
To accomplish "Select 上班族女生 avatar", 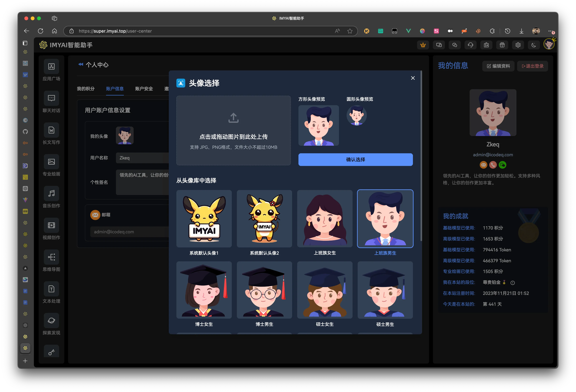I will click(x=325, y=219).
